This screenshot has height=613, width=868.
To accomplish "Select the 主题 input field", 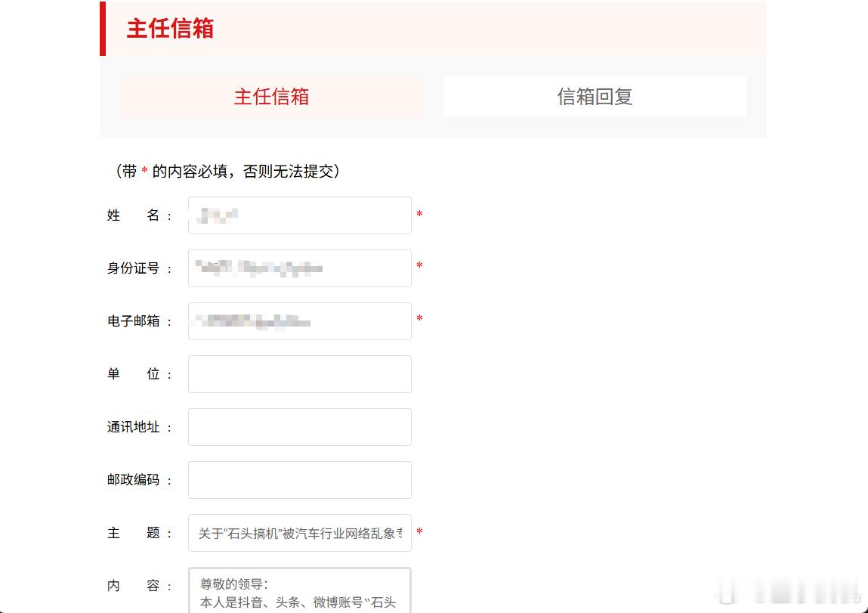I will [299, 533].
